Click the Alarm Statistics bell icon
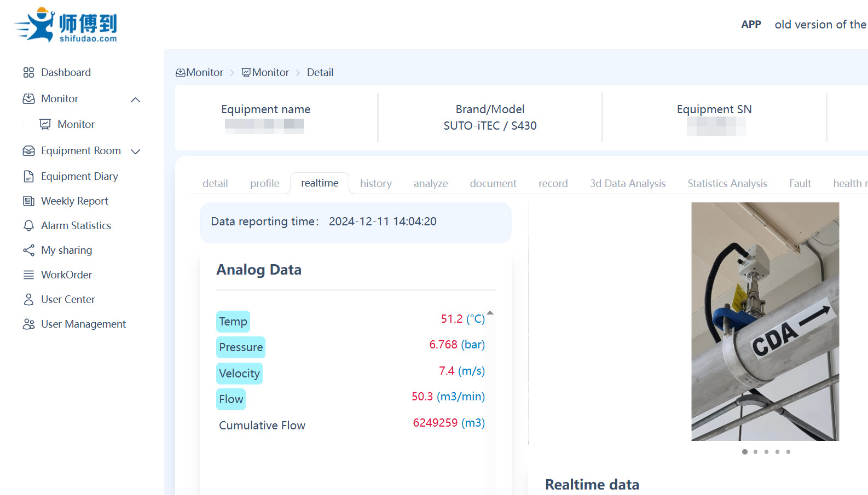 pyautogui.click(x=28, y=225)
